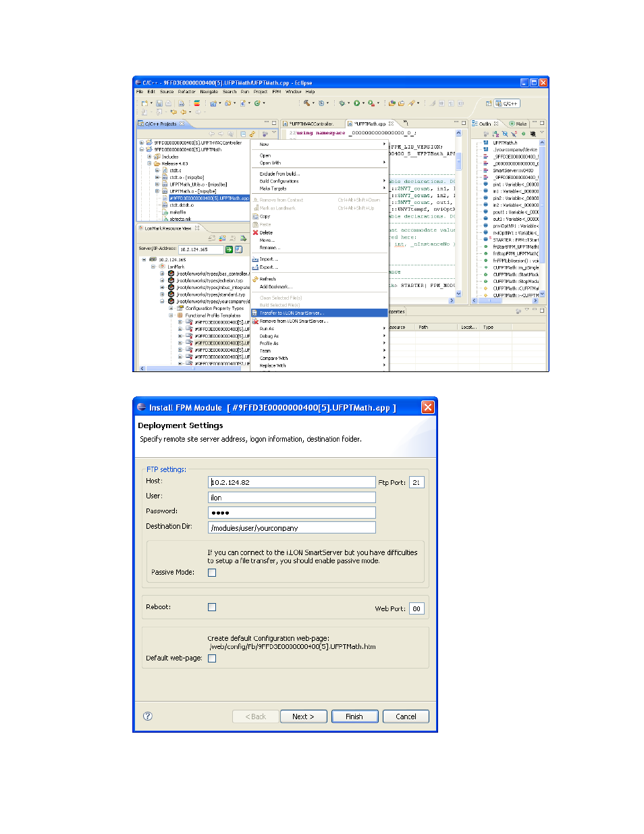Click the Open Perspective icon beside C/C++

pyautogui.click(x=489, y=103)
